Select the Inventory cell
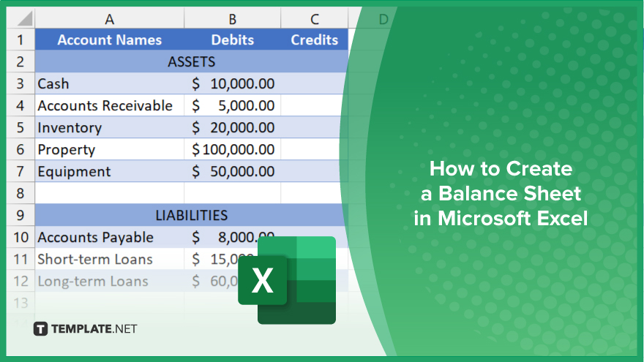 click(x=109, y=128)
